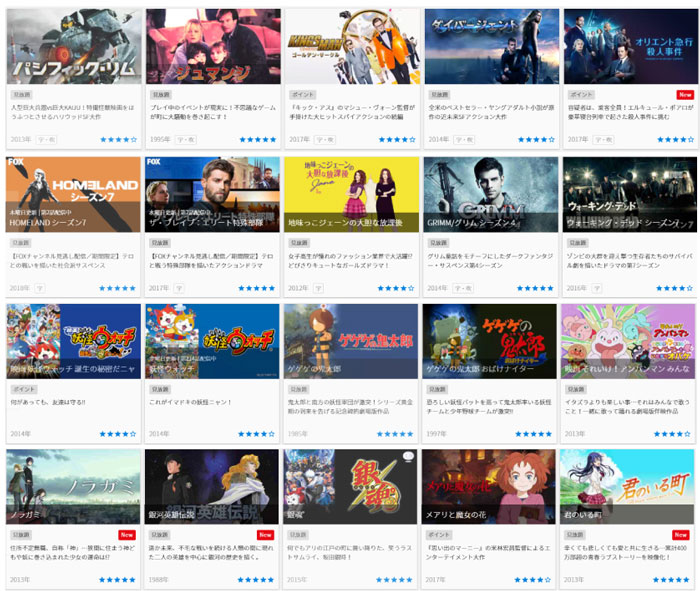The height and width of the screenshot is (591, 700).
Task: Open the メアリと魔女の花 thumbnail
Action: (489, 487)
